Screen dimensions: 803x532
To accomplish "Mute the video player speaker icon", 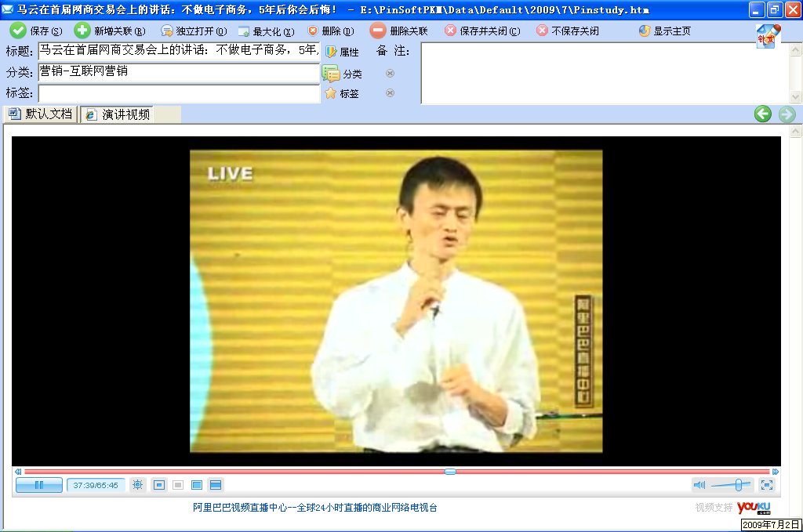I will (699, 485).
